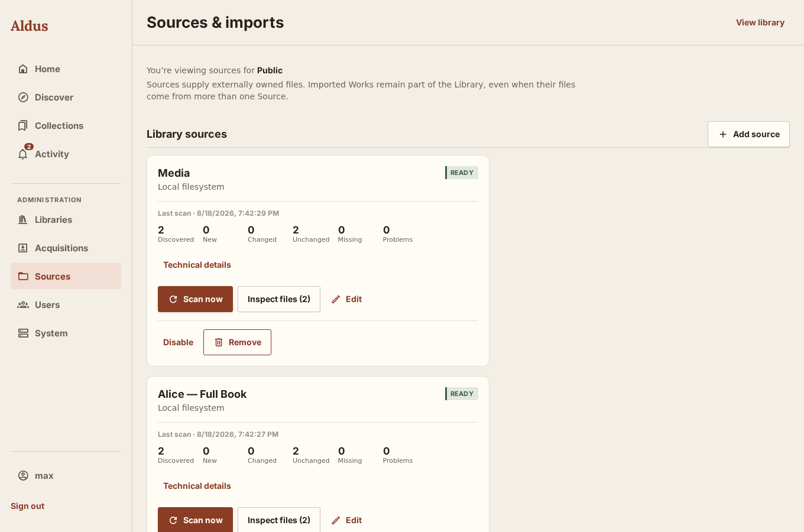Sign out of Aldus
The height and width of the screenshot is (532, 804).
pos(27,506)
